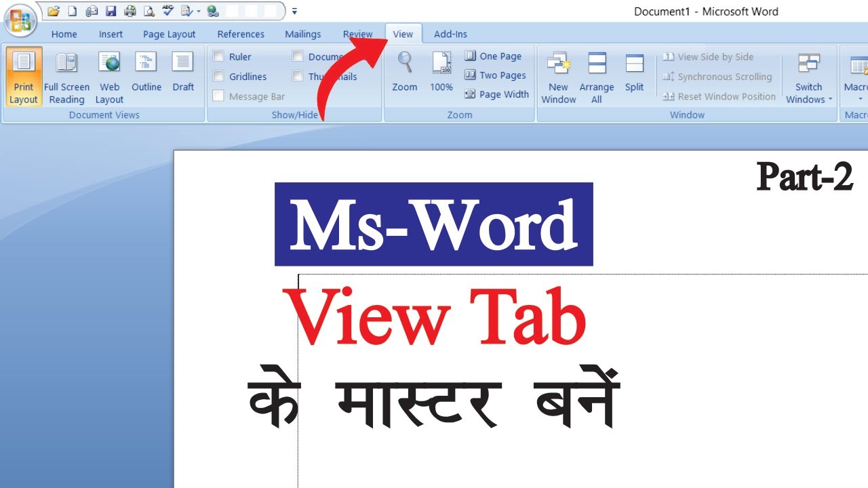The width and height of the screenshot is (868, 488).
Task: Toggle the Thumbnails checkbox
Action: 298,77
